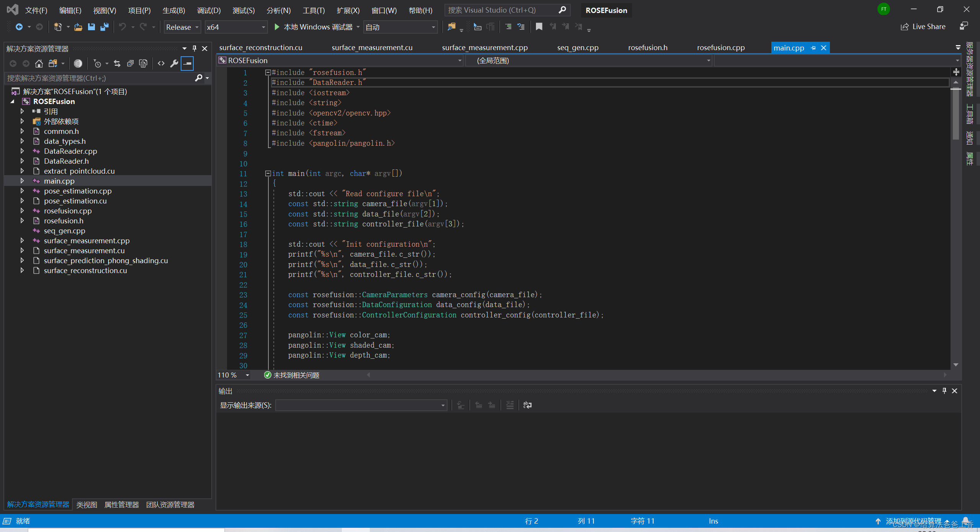Open the 生成(B) build menu
Viewport: 980px width, 532px height.
pos(173,10)
